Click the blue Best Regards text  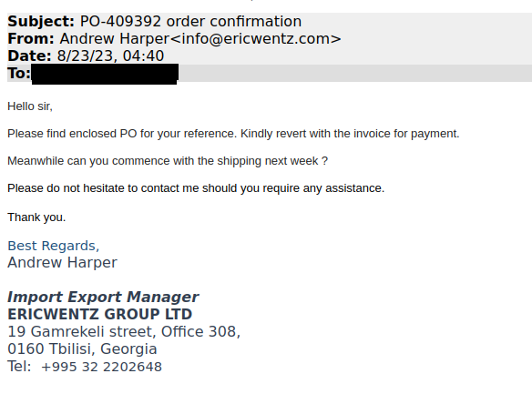pyautogui.click(x=54, y=246)
